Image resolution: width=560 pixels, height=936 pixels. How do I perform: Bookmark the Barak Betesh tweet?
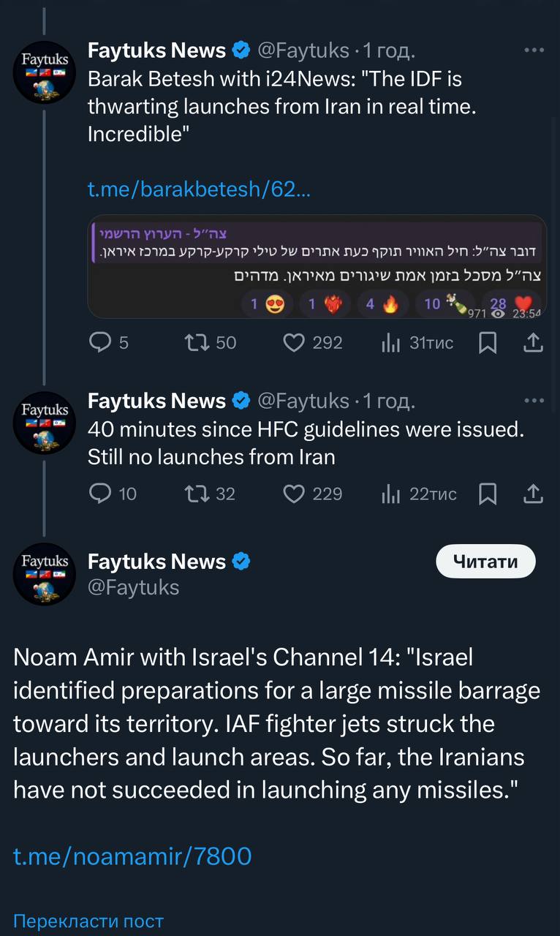coord(488,342)
